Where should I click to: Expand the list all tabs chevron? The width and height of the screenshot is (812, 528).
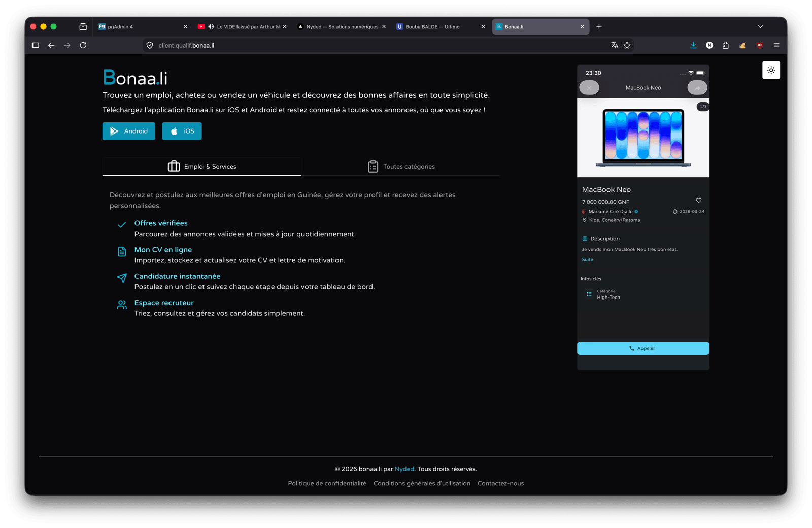point(760,27)
